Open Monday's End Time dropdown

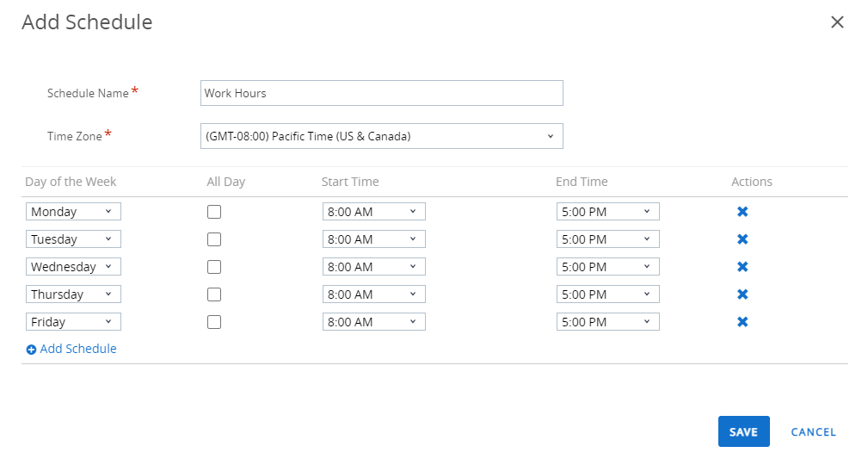click(608, 212)
